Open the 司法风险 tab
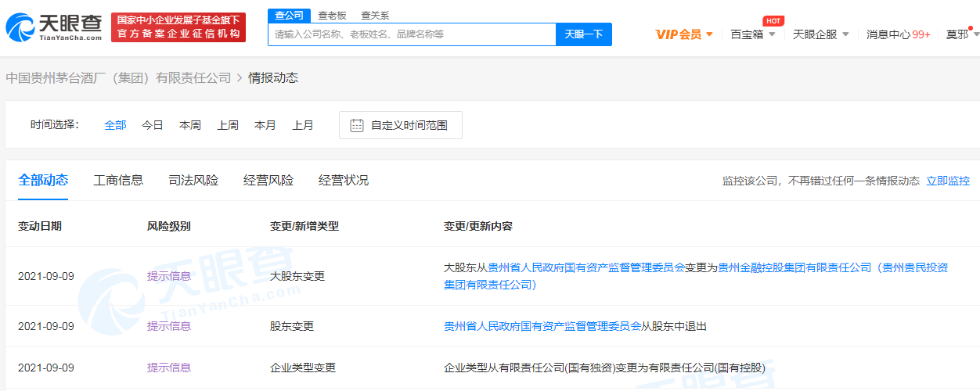Viewport: 980px width, 391px height. coord(193,181)
